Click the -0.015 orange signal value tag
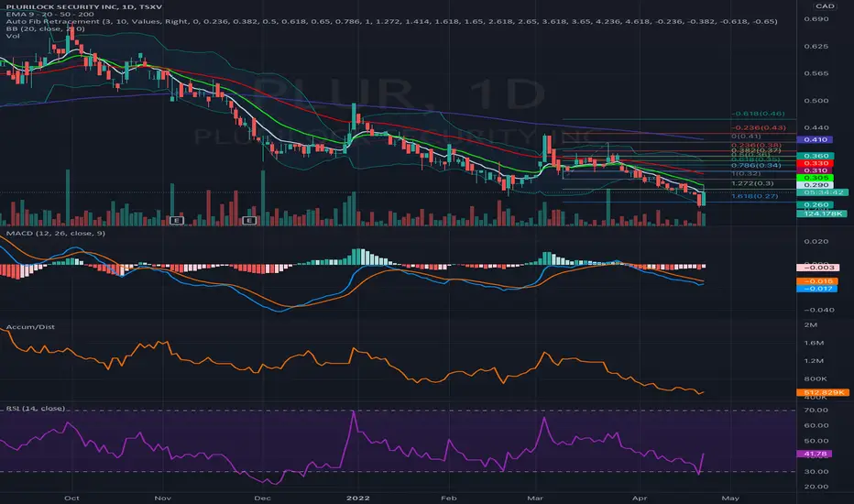 click(817, 281)
